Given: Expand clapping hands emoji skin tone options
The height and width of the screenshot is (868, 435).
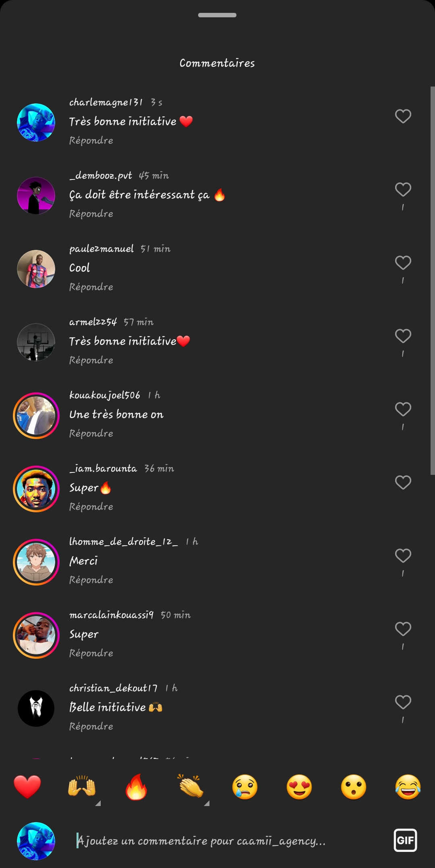Looking at the screenshot, I should (207, 803).
